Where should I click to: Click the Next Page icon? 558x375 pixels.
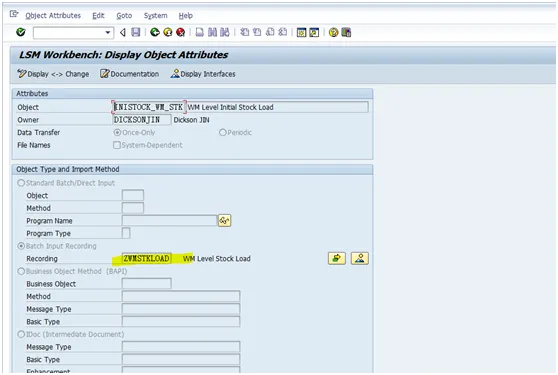(x=270, y=32)
